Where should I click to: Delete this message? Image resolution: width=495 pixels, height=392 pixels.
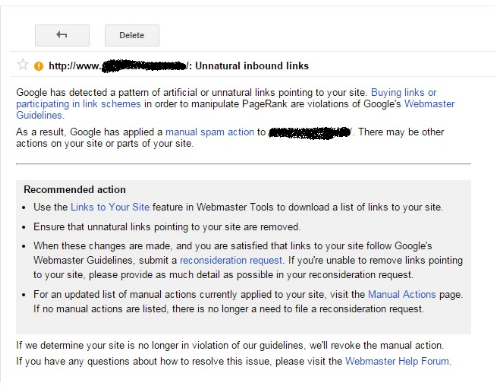click(x=132, y=35)
